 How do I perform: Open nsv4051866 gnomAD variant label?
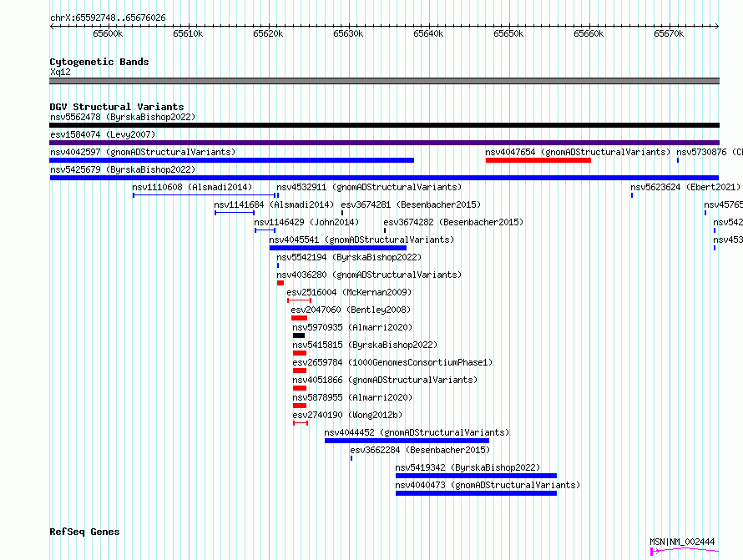(385, 380)
